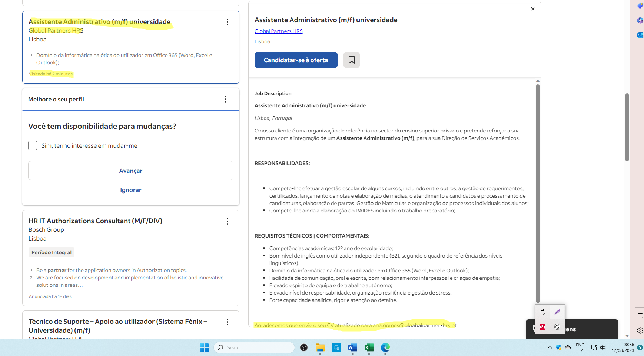This screenshot has height=356, width=644.
Task: Open options for HR IT Authorizations Consultant card
Action: [x=228, y=221]
